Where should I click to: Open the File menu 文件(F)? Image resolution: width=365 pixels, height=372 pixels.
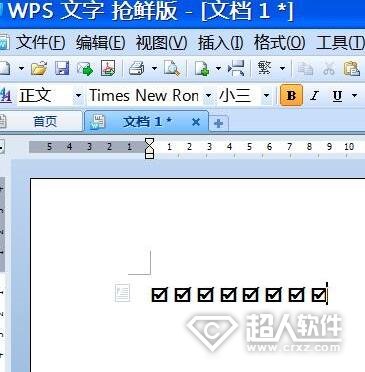tap(40, 43)
